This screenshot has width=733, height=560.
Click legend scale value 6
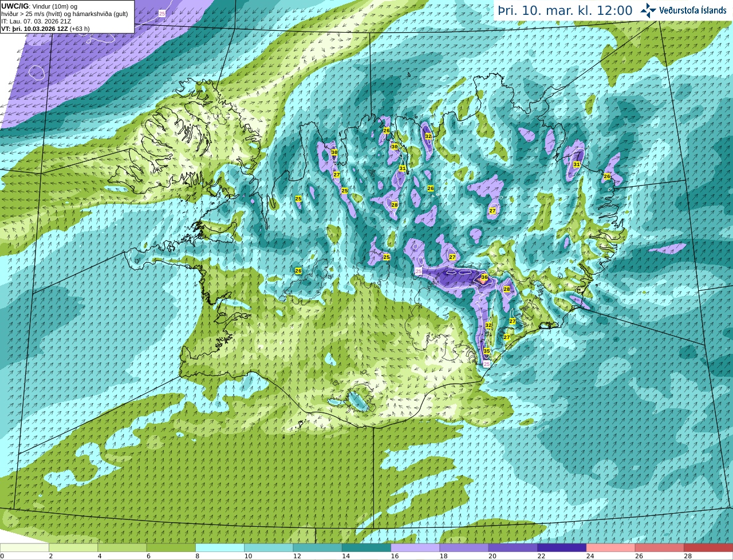tap(148, 556)
